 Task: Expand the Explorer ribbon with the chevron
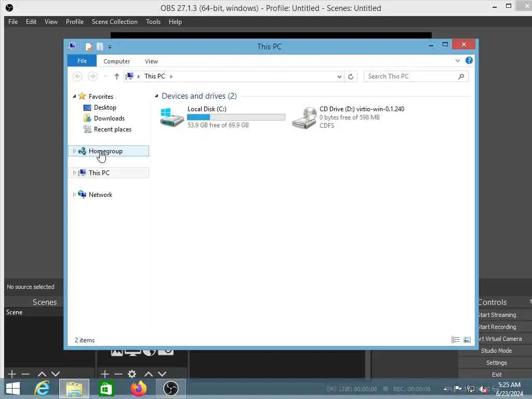click(458, 60)
